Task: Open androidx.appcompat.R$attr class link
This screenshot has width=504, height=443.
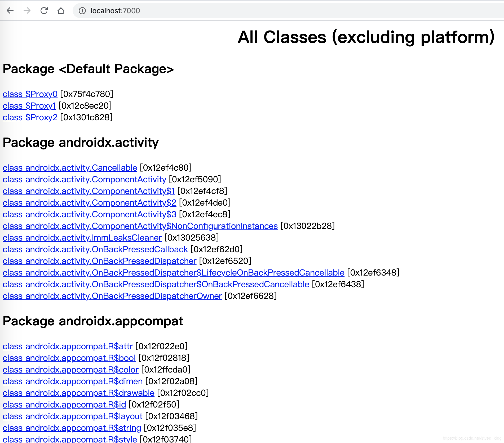Action: click(x=68, y=346)
